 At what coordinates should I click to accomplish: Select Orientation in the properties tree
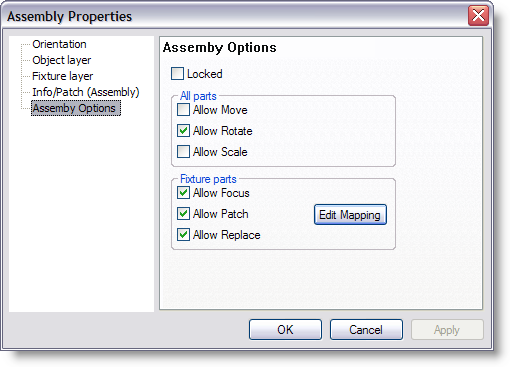[x=59, y=44]
